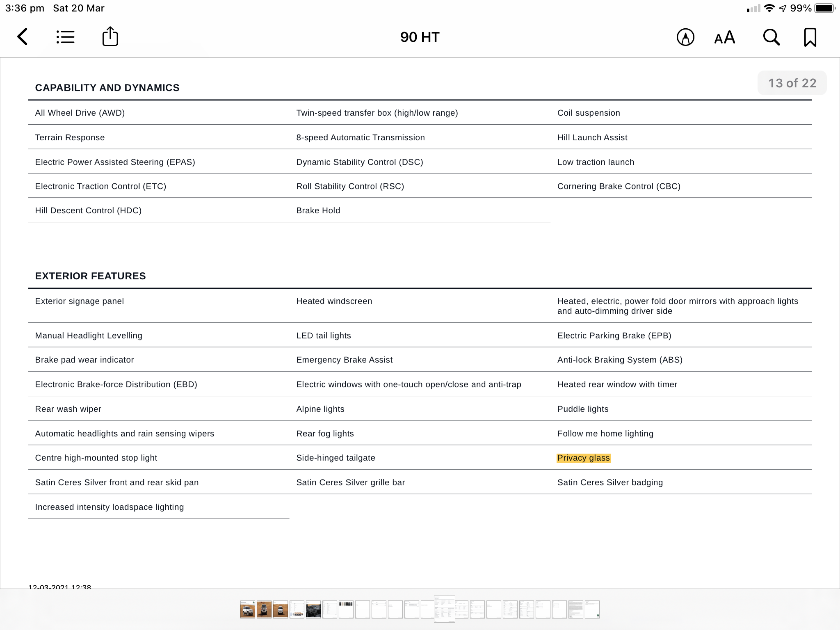This screenshot has width=840, height=630.
Task: Select 'Satin Ceres Silver grille bar' text
Action: pos(351,482)
